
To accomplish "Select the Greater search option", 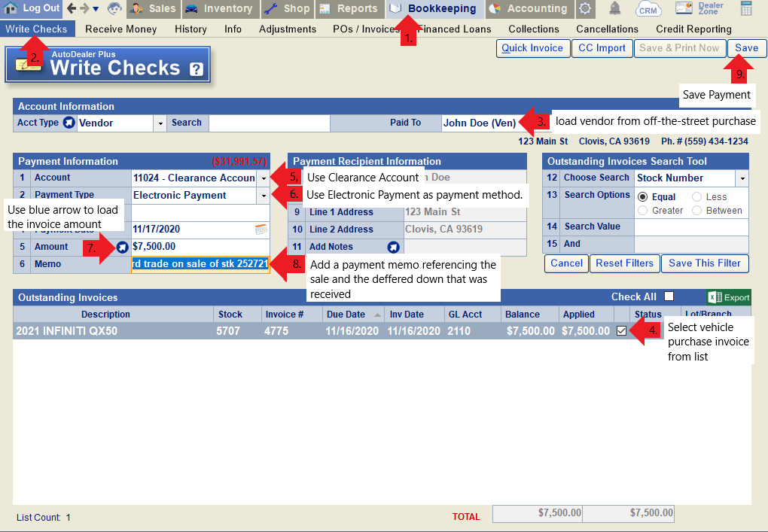I will coord(642,211).
